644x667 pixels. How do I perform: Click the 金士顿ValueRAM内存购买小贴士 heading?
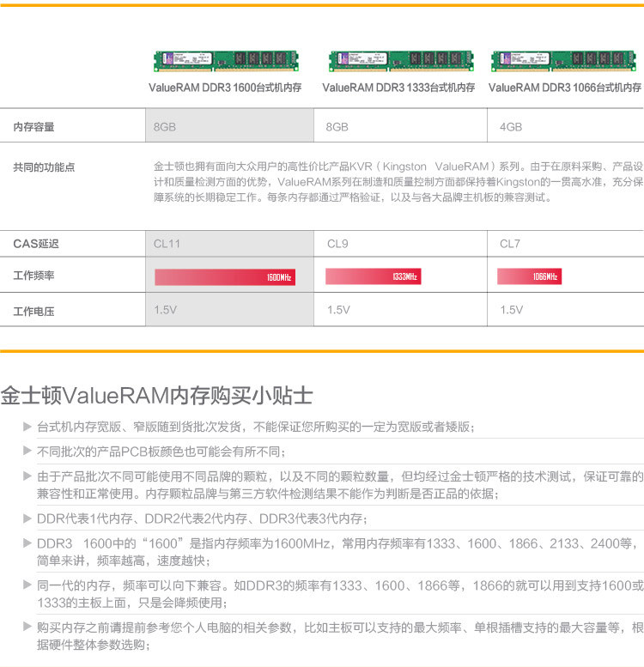pyautogui.click(x=156, y=396)
